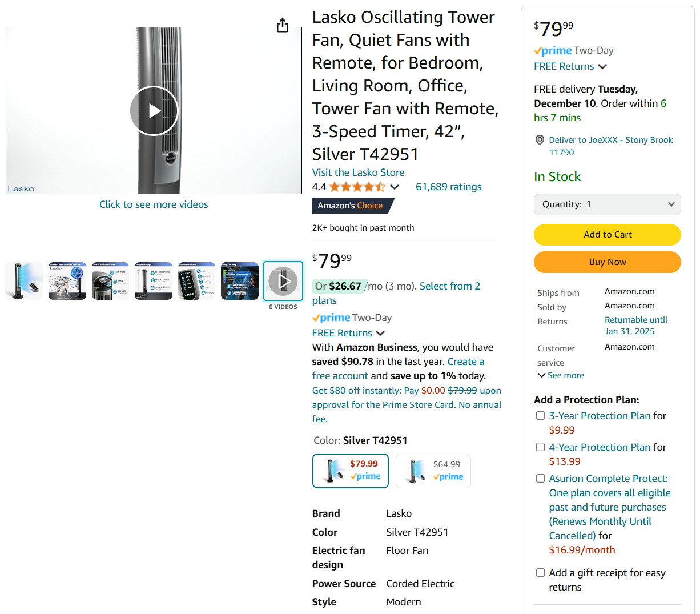The image size is (700, 614).
Task: Select the $64.99 color option
Action: click(x=433, y=471)
